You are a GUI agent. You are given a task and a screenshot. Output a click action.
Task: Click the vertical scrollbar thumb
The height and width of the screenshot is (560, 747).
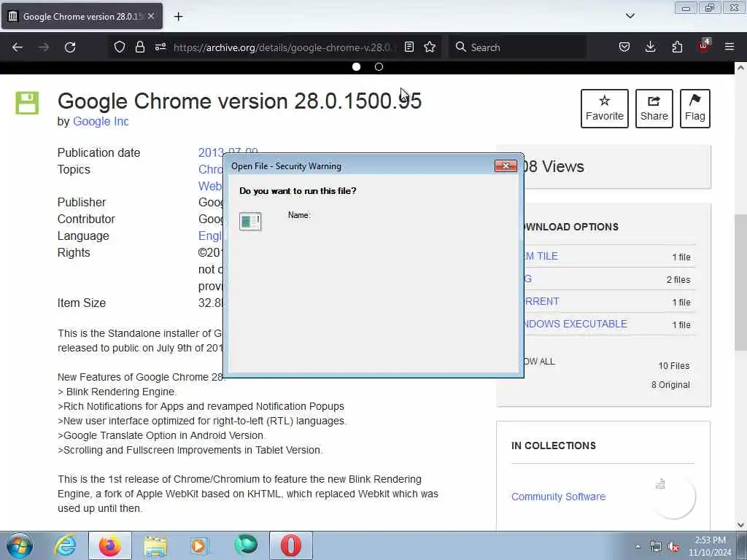pos(740,282)
